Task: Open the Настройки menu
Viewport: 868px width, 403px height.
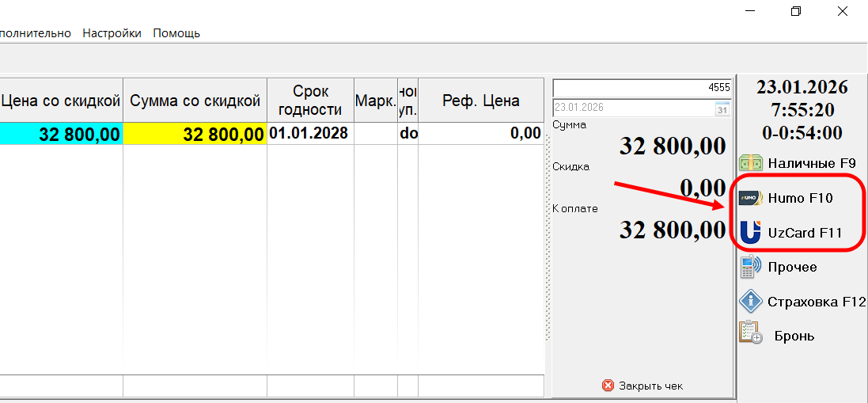Action: (112, 33)
